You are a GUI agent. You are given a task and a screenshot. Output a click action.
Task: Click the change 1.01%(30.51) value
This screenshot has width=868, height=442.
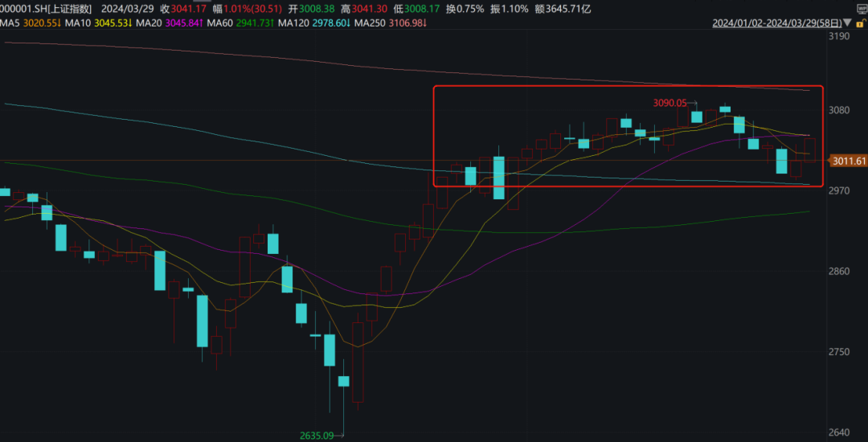(252, 10)
